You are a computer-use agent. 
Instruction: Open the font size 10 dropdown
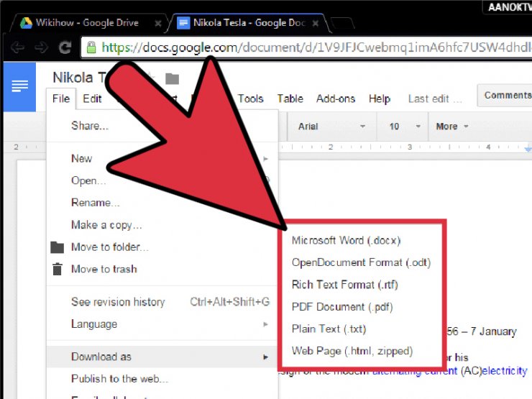[x=398, y=127]
